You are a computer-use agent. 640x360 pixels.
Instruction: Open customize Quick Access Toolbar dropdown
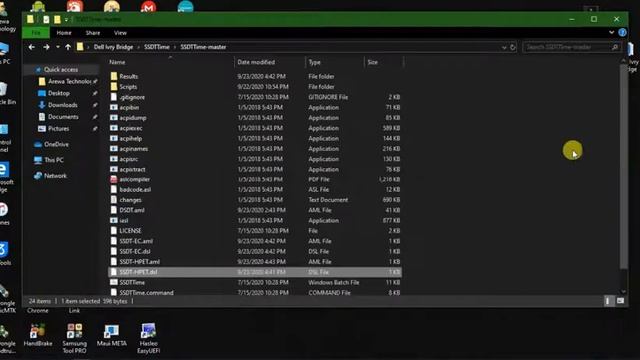coord(66,20)
